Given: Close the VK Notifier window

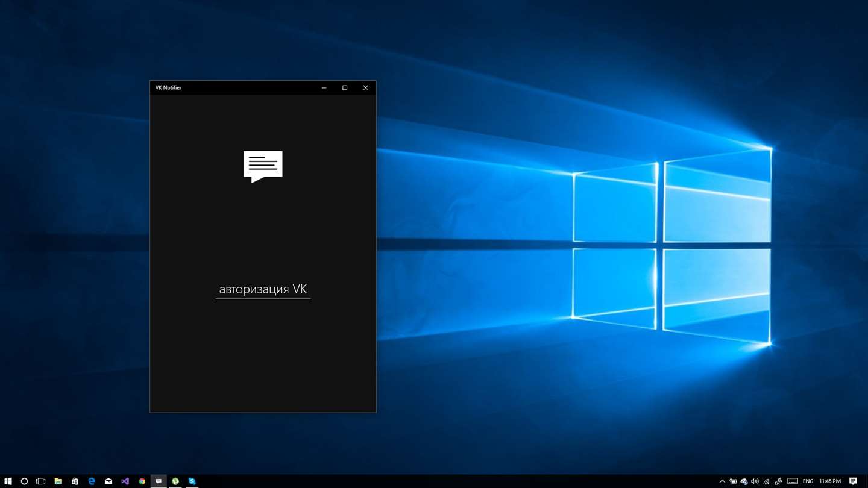Looking at the screenshot, I should (x=365, y=88).
